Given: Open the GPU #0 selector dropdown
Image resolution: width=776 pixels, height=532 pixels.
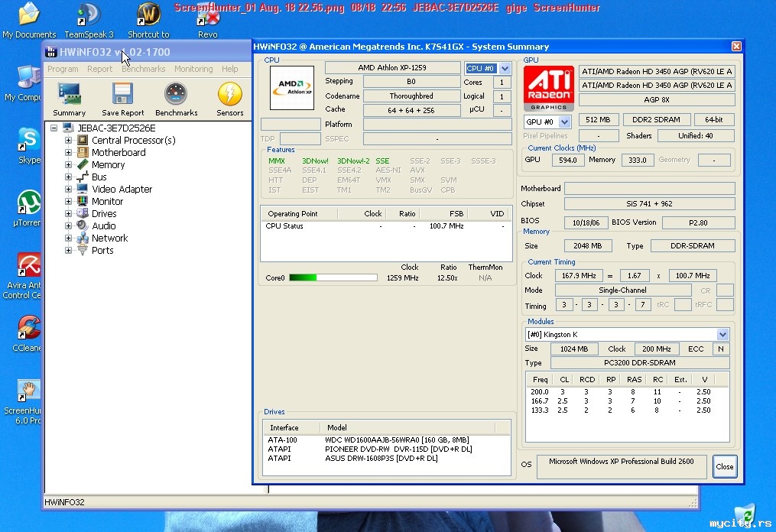Looking at the screenshot, I should pos(564,122).
